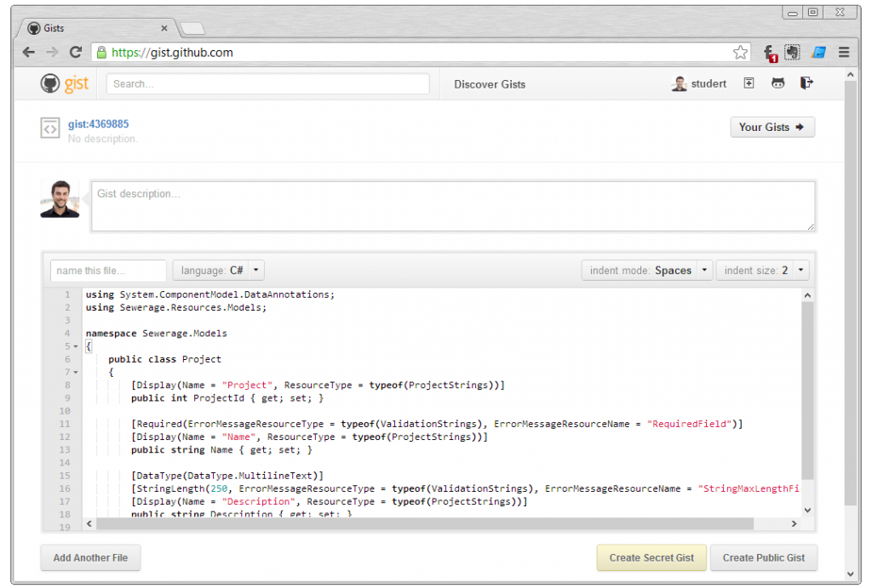Click the StringLength(250 code line
Viewport: 872px width, 588px height.
tap(465, 488)
